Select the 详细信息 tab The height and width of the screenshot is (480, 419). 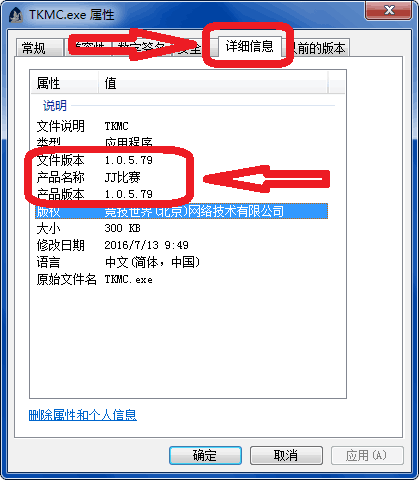pos(249,46)
